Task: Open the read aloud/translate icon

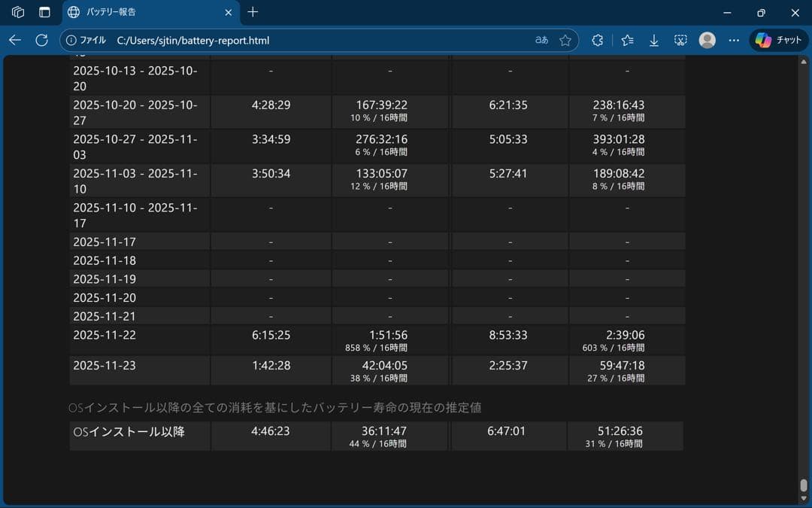Action: (x=541, y=40)
